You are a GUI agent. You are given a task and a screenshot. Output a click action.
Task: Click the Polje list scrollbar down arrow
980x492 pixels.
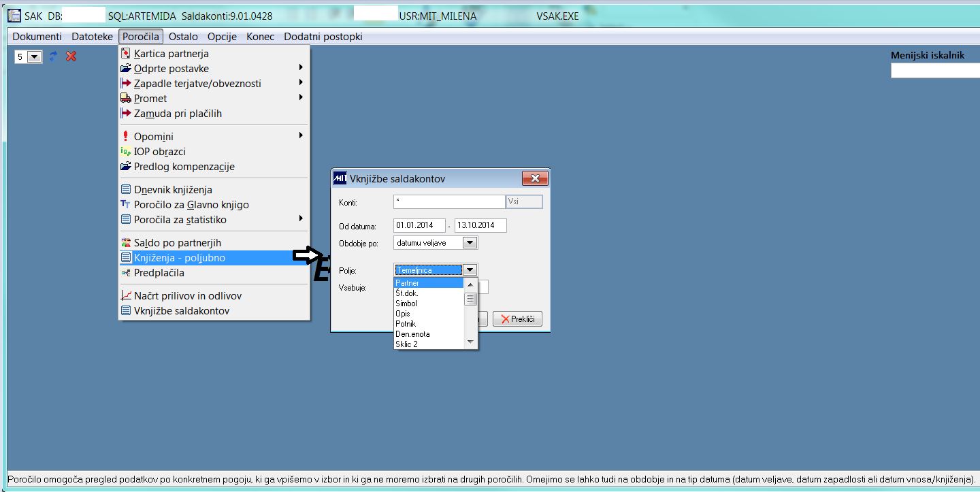pos(470,342)
